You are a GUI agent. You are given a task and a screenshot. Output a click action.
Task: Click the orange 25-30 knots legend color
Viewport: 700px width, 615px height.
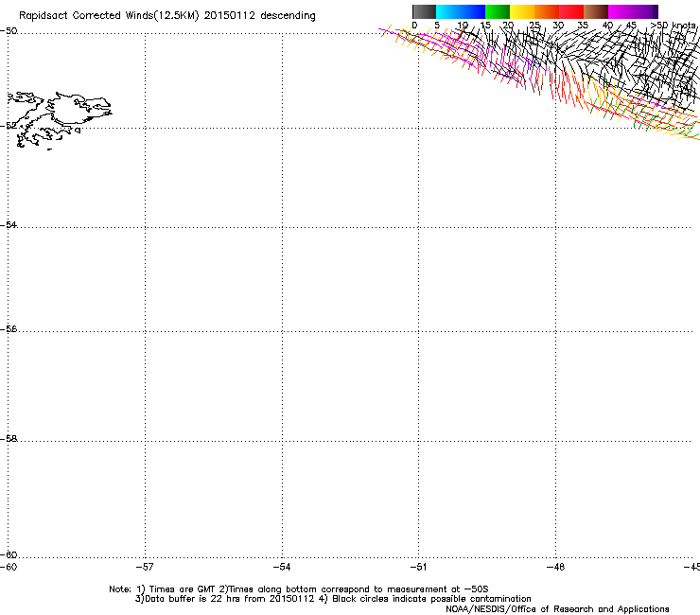[x=547, y=11]
